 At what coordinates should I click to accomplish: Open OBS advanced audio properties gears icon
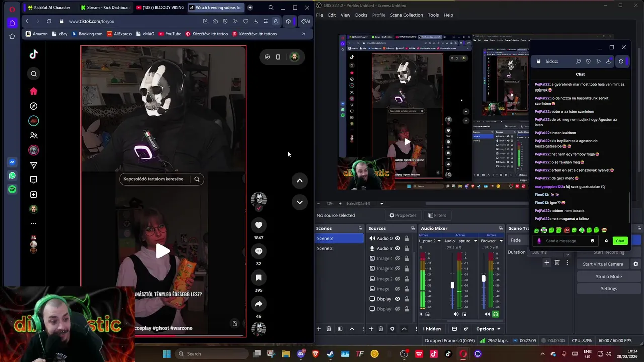(x=466, y=329)
